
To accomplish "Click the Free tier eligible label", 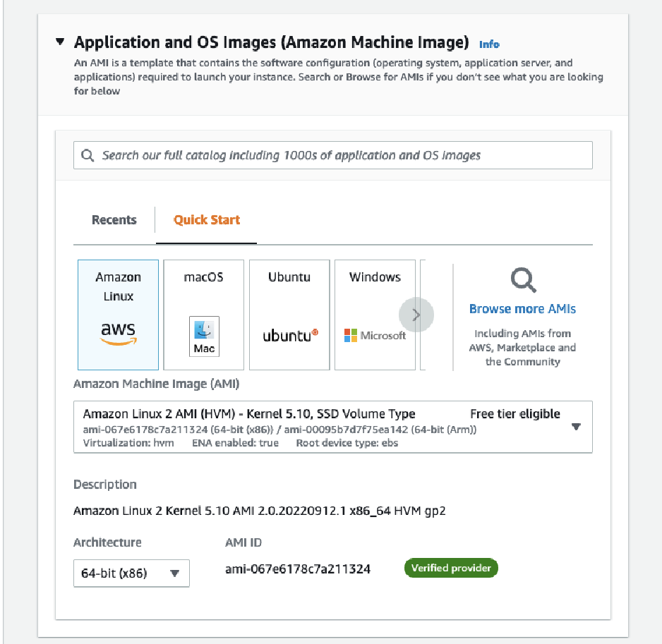I will tap(515, 414).
